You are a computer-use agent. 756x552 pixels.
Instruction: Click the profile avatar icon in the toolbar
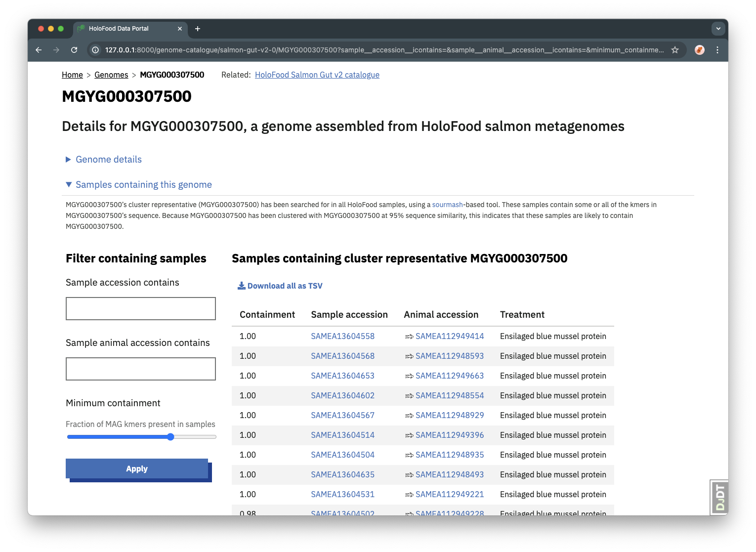tap(700, 50)
